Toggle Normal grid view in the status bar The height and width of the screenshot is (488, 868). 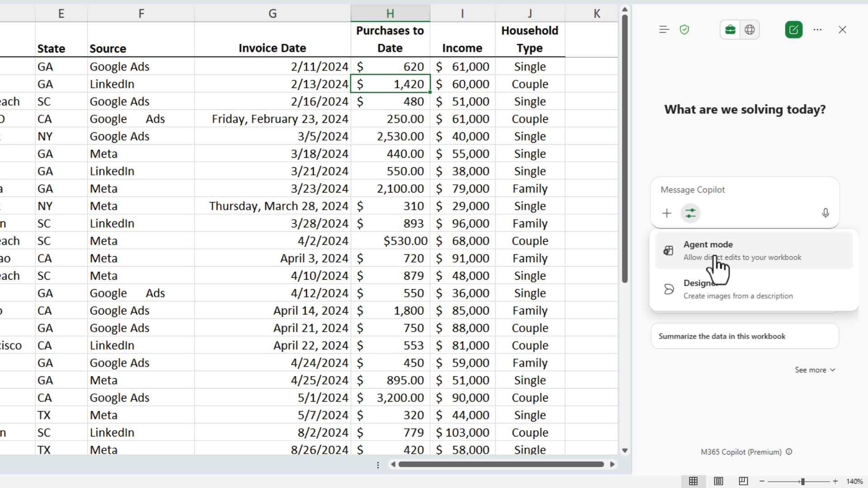point(694,481)
